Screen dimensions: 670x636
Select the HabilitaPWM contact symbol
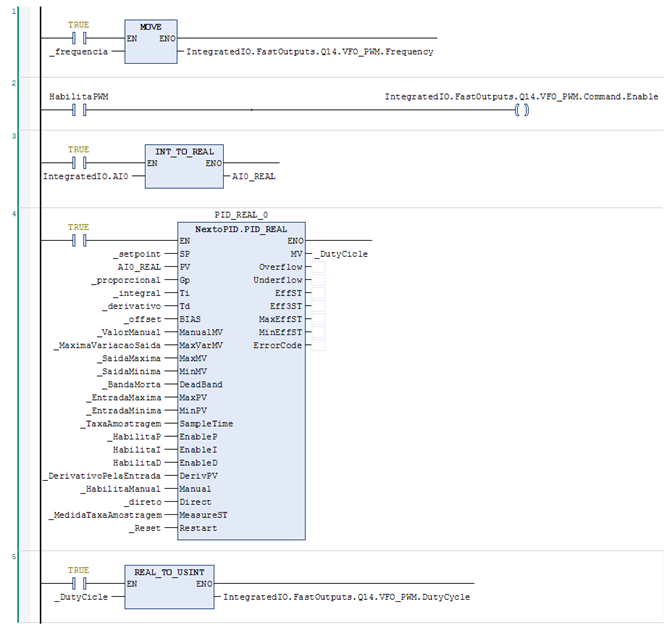coord(79,109)
